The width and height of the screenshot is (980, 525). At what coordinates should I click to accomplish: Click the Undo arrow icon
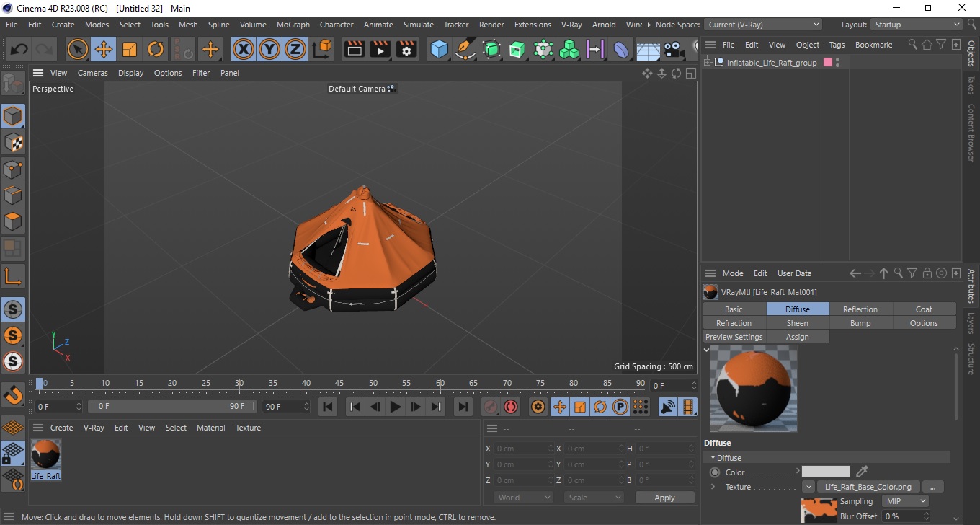click(x=19, y=49)
